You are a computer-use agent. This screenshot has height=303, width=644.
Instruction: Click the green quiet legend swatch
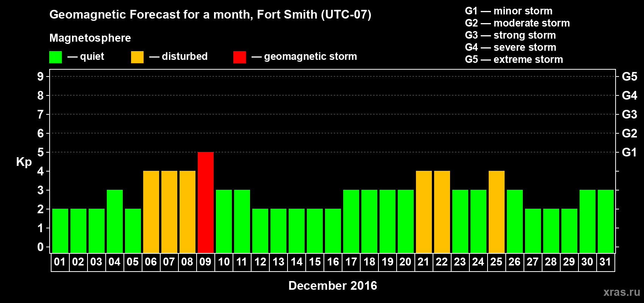click(x=55, y=57)
